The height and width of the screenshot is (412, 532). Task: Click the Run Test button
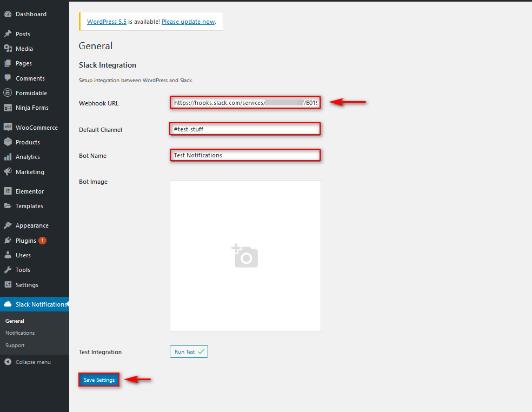pos(189,351)
